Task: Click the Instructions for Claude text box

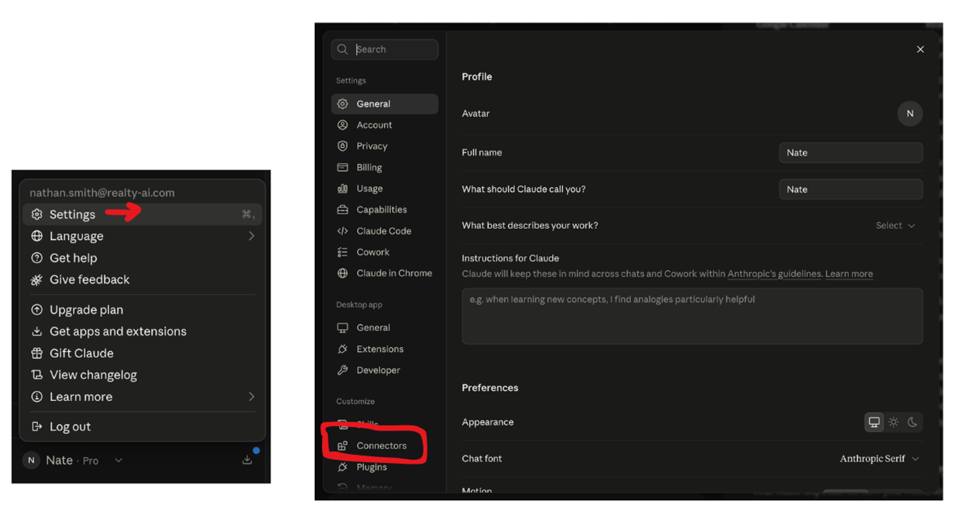Action: click(x=692, y=316)
